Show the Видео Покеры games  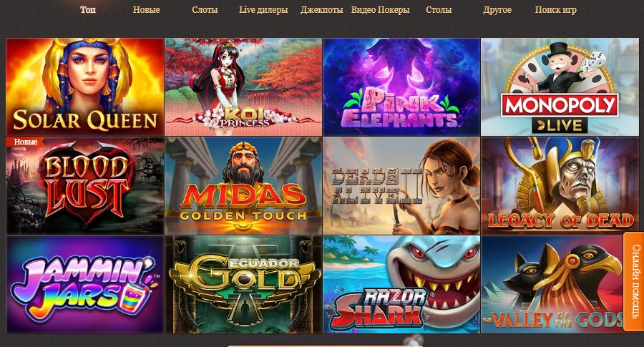coord(381,10)
